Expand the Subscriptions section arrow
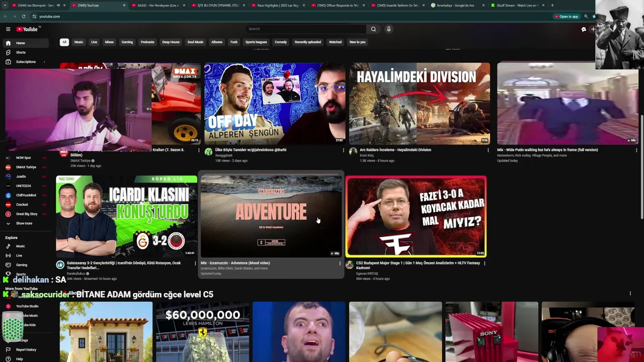This screenshot has width=644, height=362. pos(44,62)
